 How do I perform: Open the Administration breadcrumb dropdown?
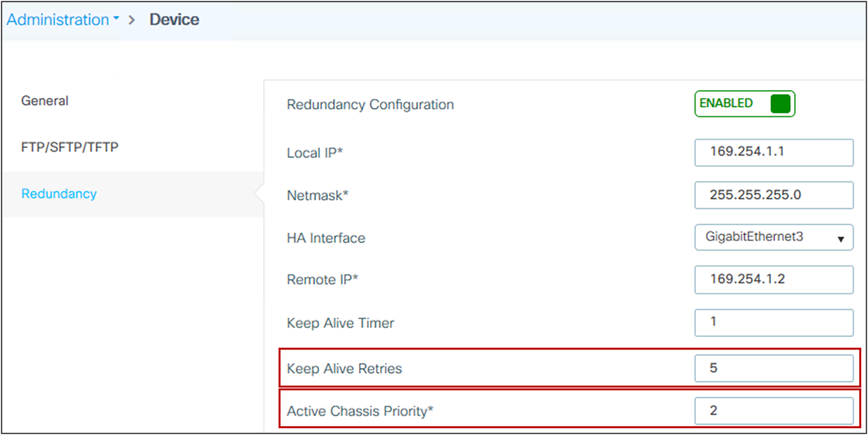coord(63,20)
